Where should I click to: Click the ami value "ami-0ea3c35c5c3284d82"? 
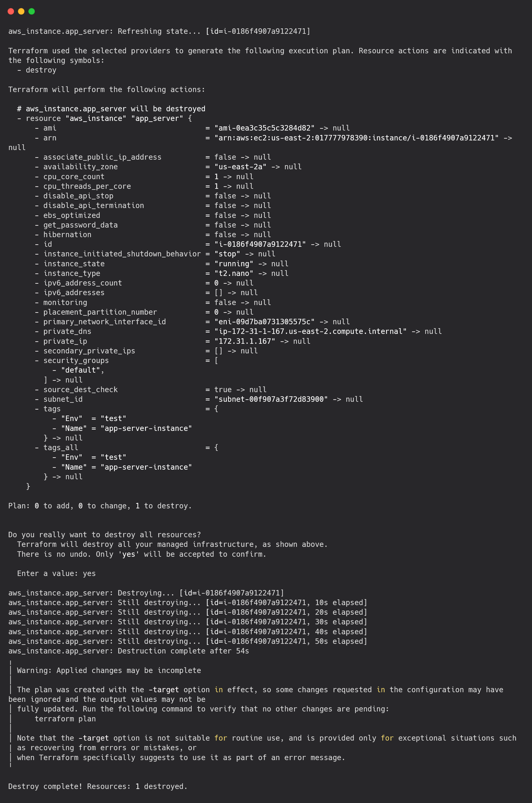[x=264, y=128]
